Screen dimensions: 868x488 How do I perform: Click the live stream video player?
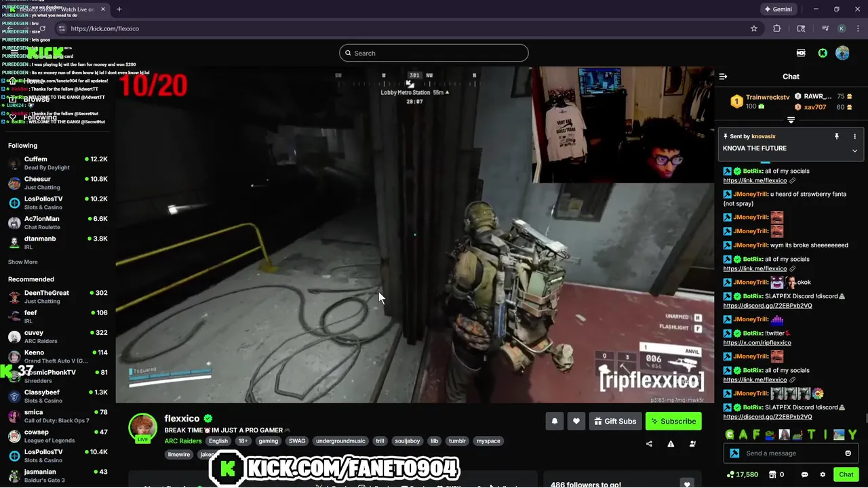[x=414, y=235]
